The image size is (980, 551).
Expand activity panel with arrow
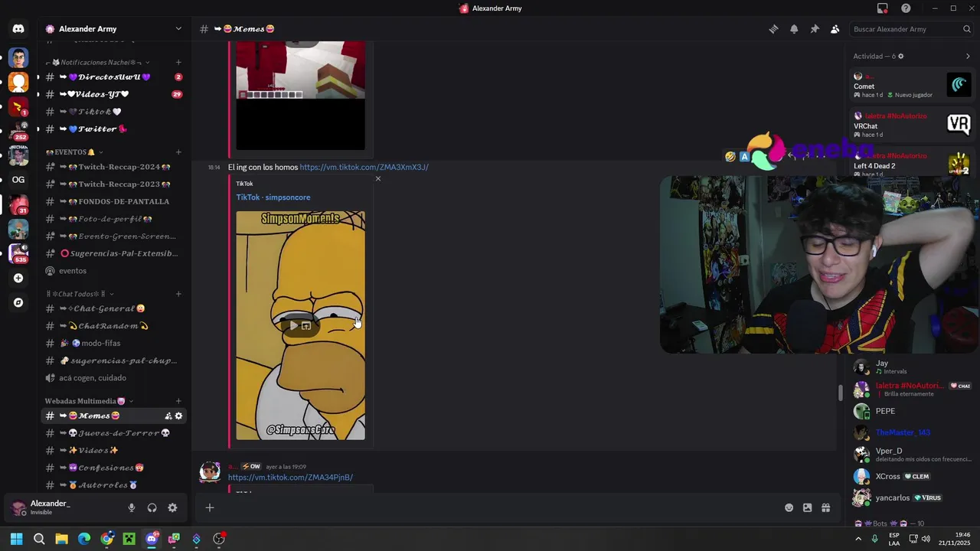tap(967, 56)
